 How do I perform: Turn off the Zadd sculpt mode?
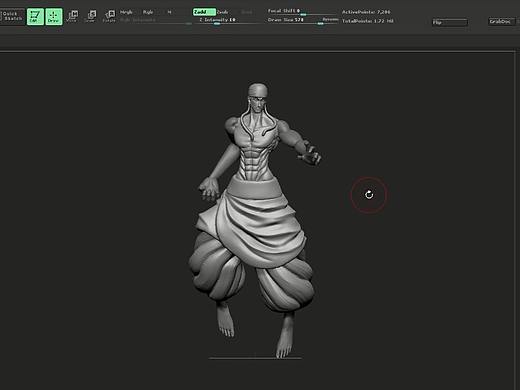[204, 12]
